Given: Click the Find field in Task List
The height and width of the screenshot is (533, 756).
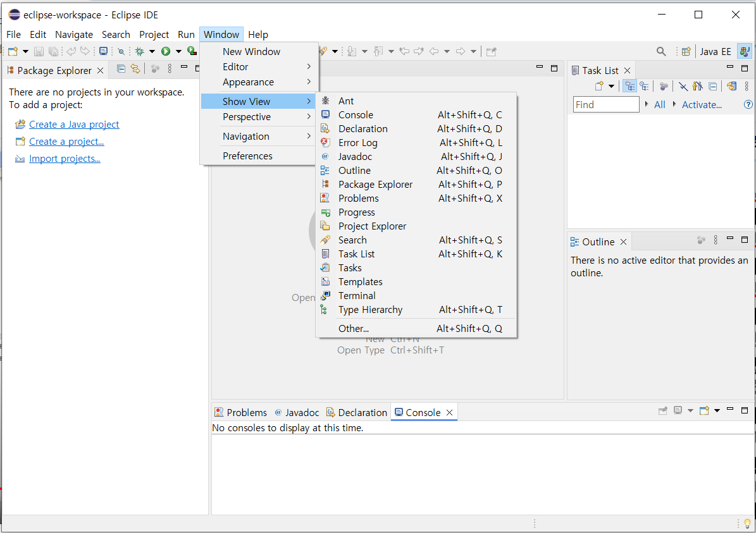Looking at the screenshot, I should (606, 104).
